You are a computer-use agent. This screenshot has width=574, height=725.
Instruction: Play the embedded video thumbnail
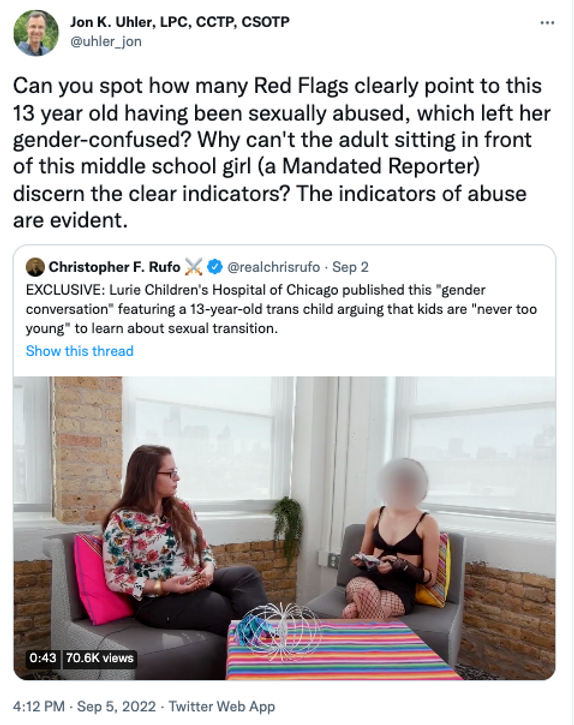[x=284, y=528]
